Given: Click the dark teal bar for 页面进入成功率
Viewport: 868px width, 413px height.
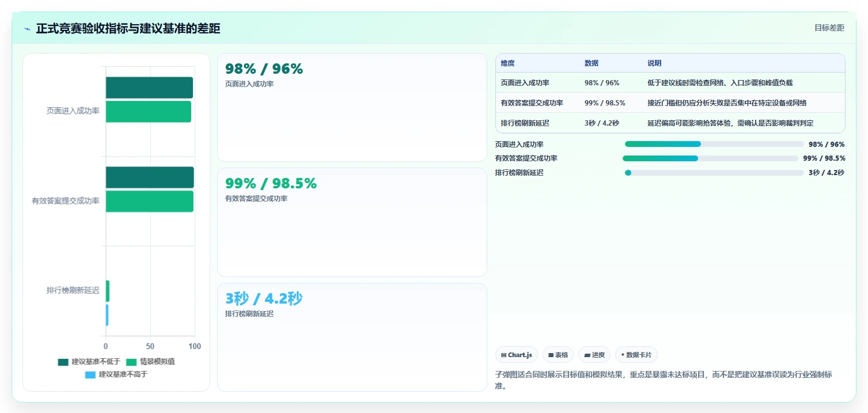Looking at the screenshot, I should pos(149,88).
